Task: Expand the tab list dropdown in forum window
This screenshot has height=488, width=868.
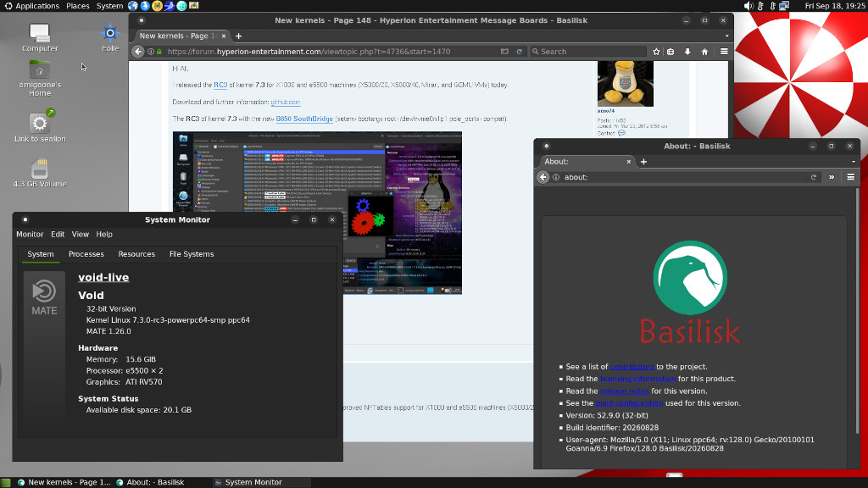Action: coord(726,36)
